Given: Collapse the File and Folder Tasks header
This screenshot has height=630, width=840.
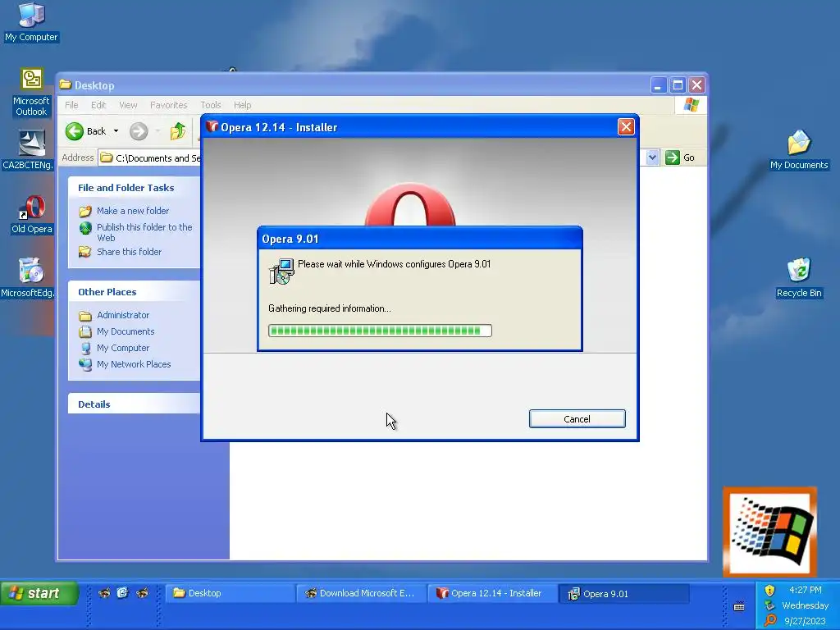Looking at the screenshot, I should point(134,188).
